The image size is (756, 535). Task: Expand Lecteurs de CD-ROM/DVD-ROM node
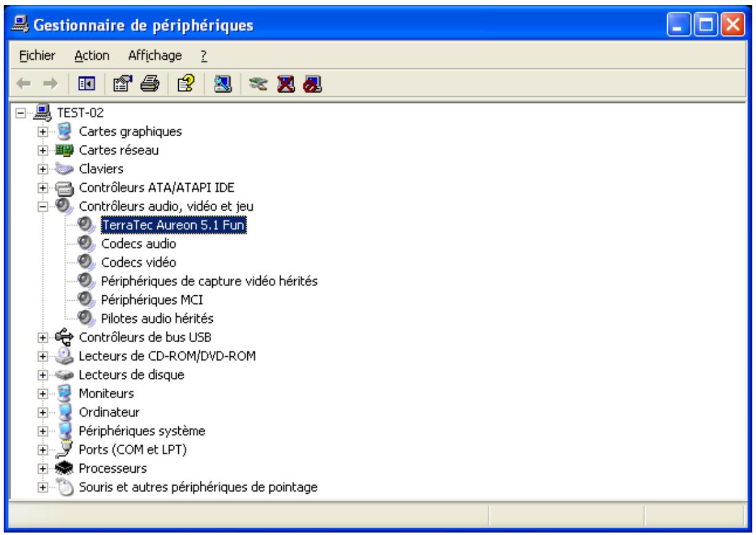point(43,356)
